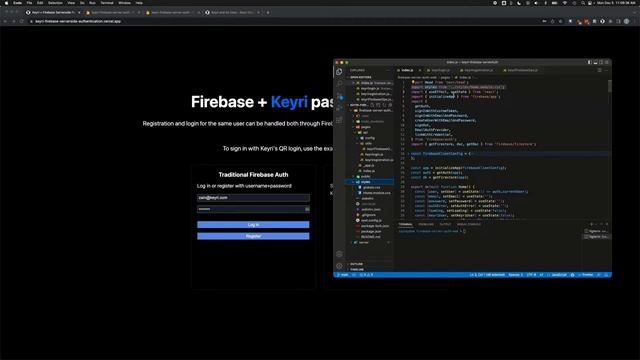The image size is (640, 360).
Task: Add new terminal with the plus icon
Action: (x=591, y=224)
